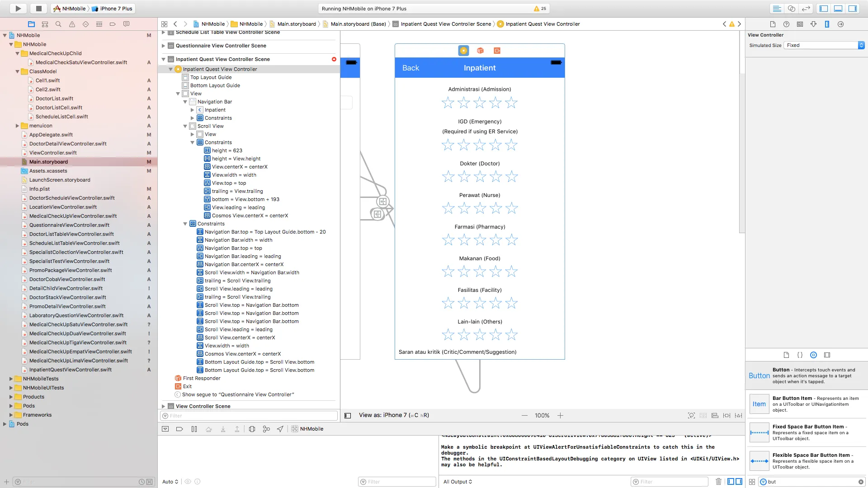Expand the menuicon folder

point(17,126)
